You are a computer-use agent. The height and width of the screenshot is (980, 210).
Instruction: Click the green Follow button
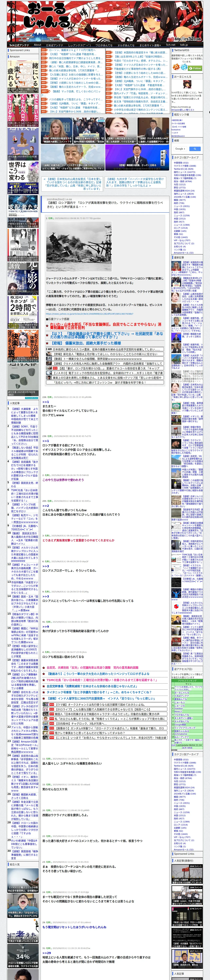(195, 68)
